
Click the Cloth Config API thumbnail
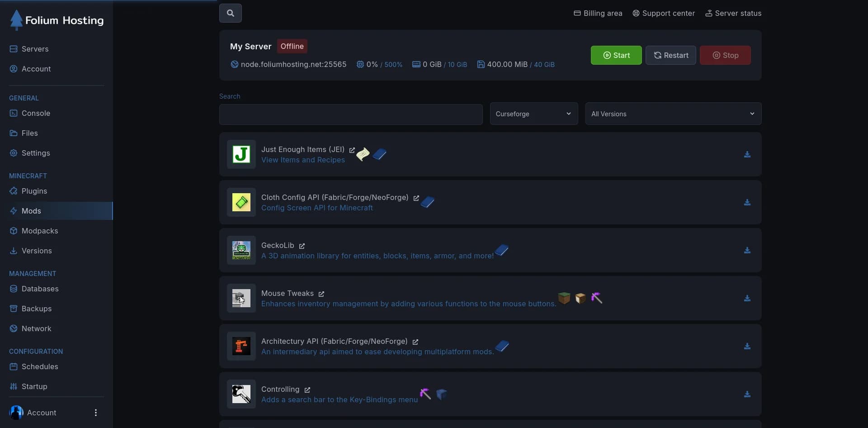[x=241, y=202]
